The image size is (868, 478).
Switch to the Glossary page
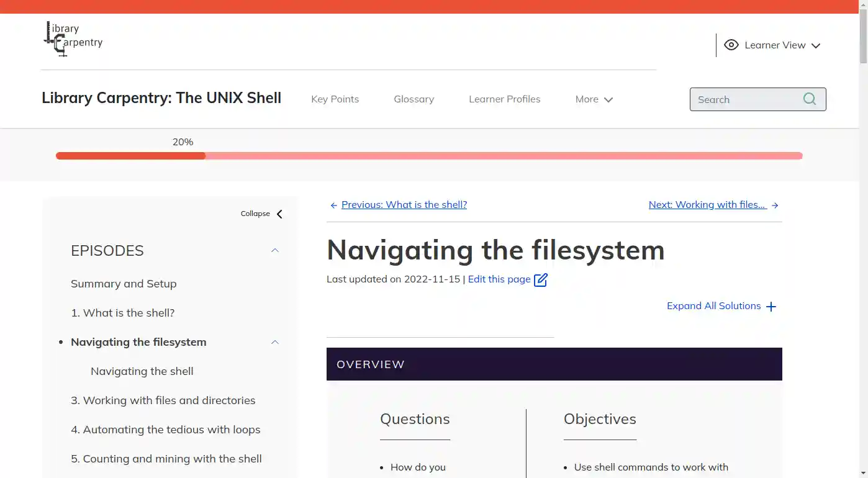click(x=414, y=99)
